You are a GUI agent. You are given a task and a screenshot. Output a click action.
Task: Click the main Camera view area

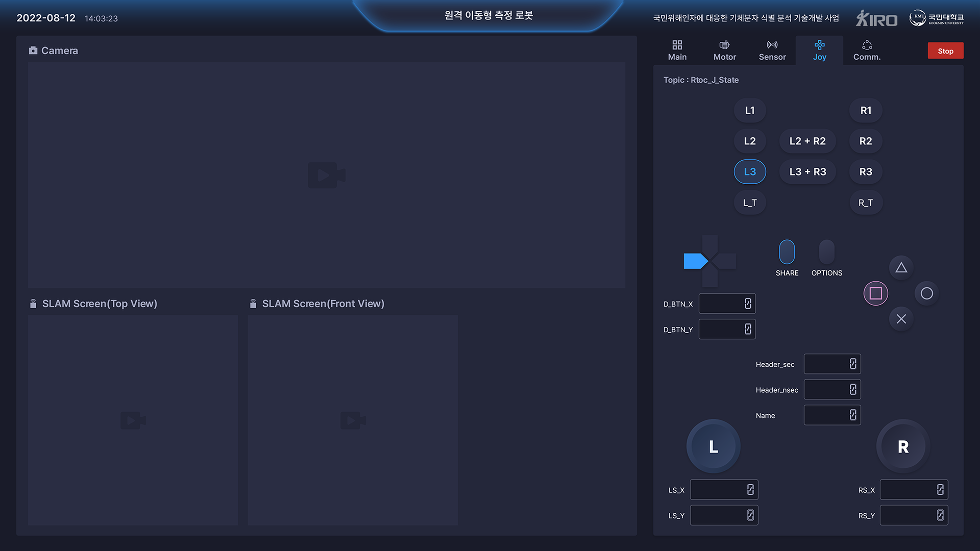pos(327,175)
